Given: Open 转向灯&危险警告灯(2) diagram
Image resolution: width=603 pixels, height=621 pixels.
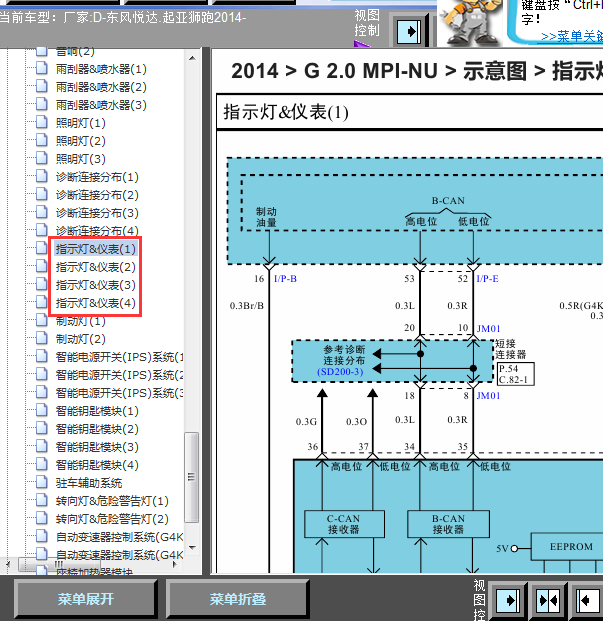Looking at the screenshot, I should 112,519.
